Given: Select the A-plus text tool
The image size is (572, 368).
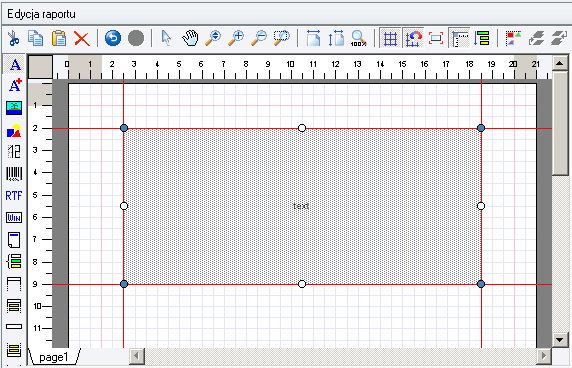Looking at the screenshot, I should coord(14,86).
